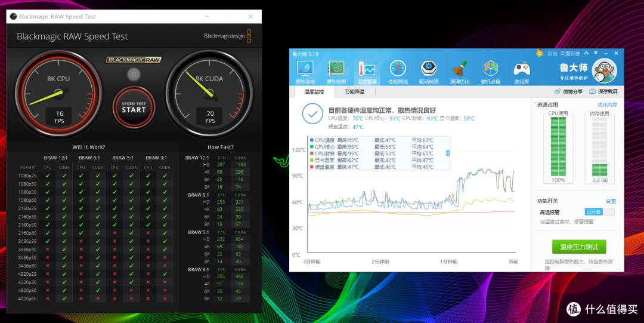Click the Blackmagic RAW settings gear icon
Image resolution: width=644 pixels, height=323 pixels.
(x=134, y=75)
